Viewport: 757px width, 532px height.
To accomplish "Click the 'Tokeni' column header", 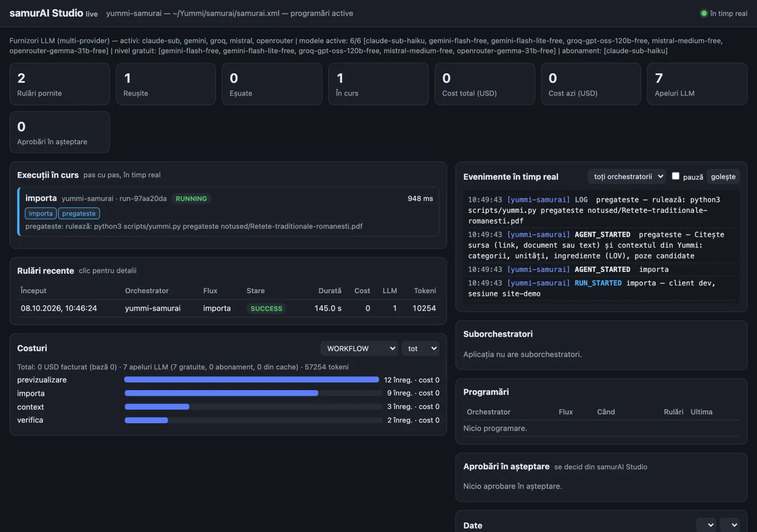I will point(425,290).
